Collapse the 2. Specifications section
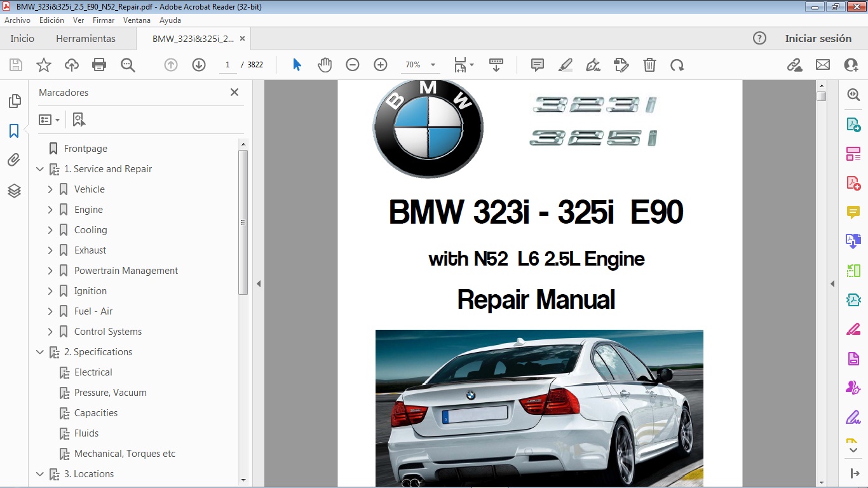Image resolution: width=868 pixels, height=488 pixels. coord(40,352)
